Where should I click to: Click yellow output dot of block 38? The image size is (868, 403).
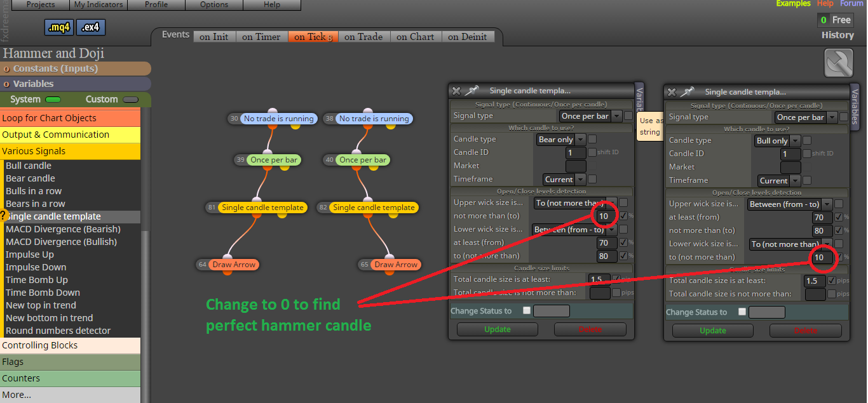(391, 126)
